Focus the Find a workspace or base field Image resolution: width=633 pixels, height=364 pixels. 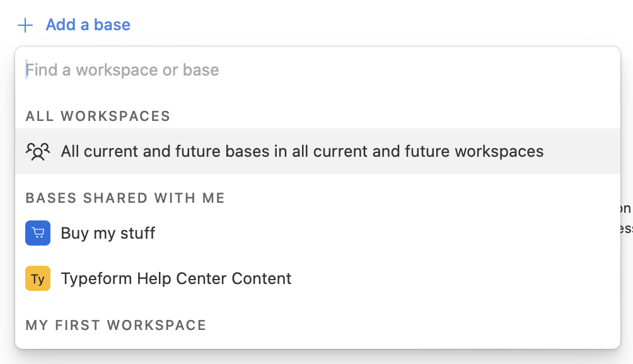(317, 70)
